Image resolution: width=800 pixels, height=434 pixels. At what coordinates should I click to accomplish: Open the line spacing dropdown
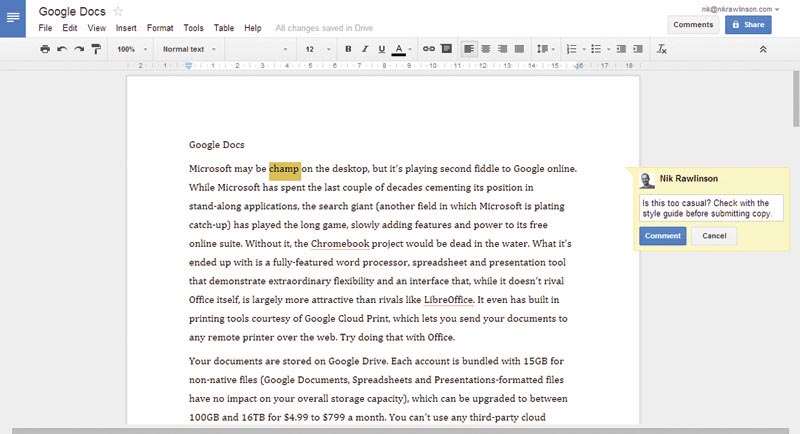point(545,49)
